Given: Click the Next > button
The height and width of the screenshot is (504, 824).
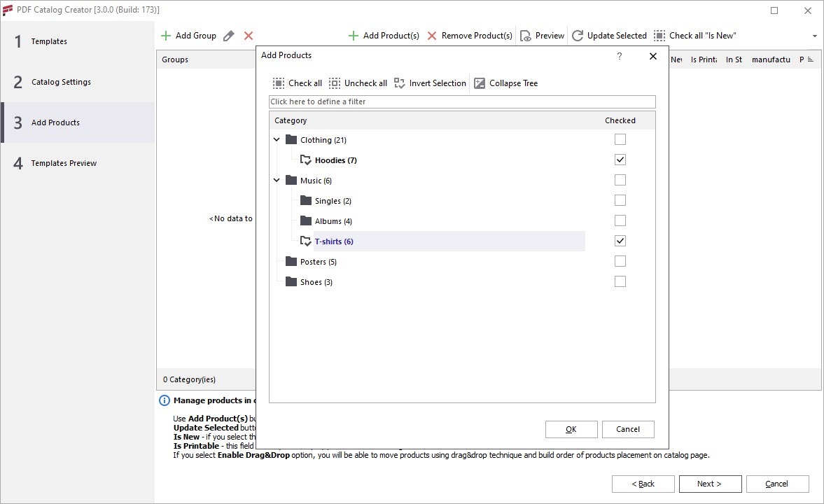Looking at the screenshot, I should 709,484.
